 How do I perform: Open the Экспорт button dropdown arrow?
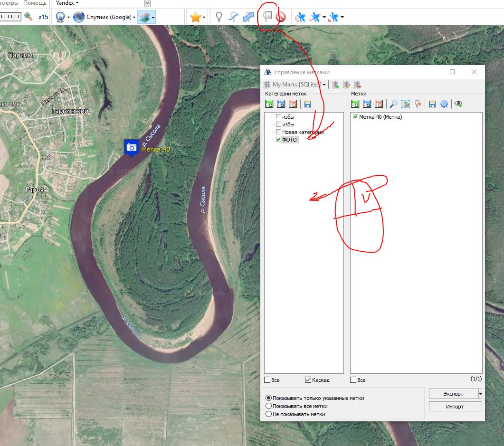pos(480,394)
